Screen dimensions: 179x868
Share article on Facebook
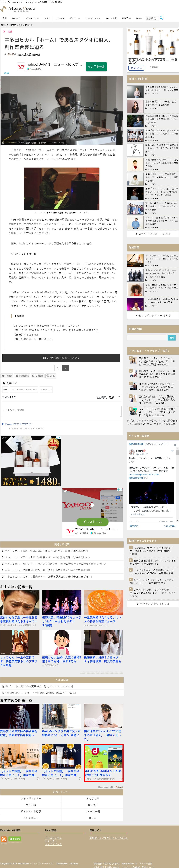(x=22, y=376)
